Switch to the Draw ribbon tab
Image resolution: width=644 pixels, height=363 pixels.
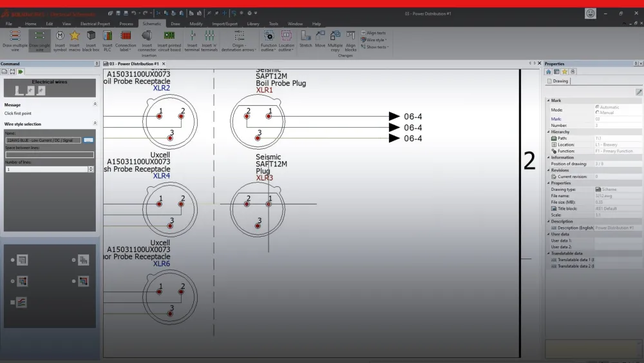(175, 24)
